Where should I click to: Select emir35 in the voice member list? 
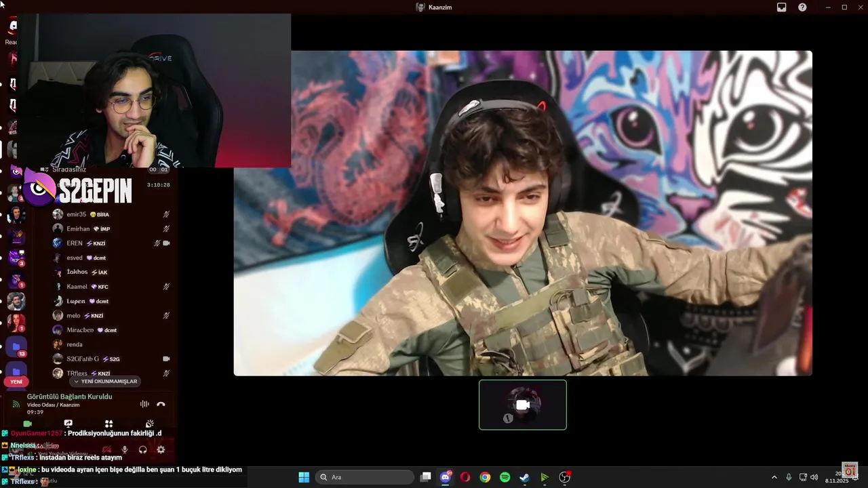coord(112,214)
